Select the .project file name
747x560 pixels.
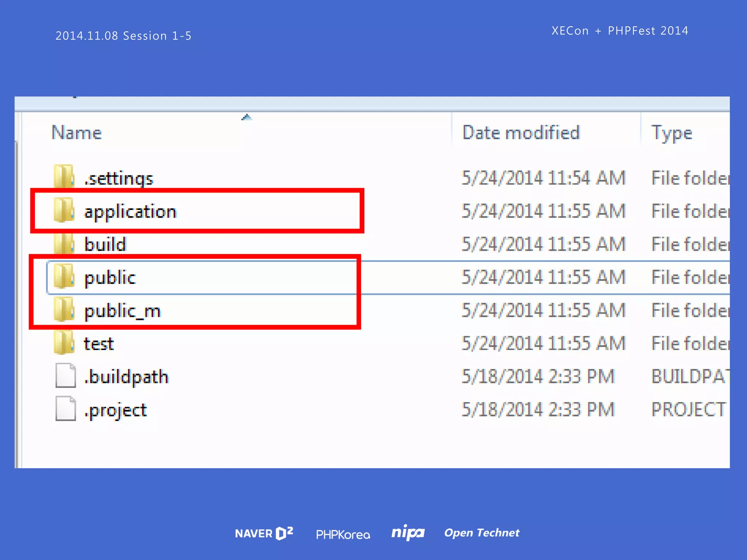pos(116,410)
